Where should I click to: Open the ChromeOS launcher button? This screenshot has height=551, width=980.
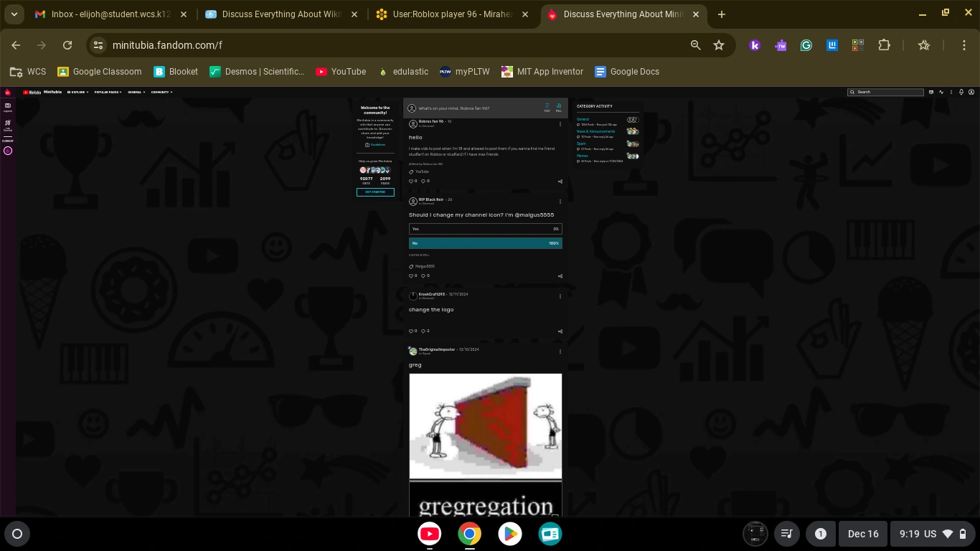pos(17,533)
